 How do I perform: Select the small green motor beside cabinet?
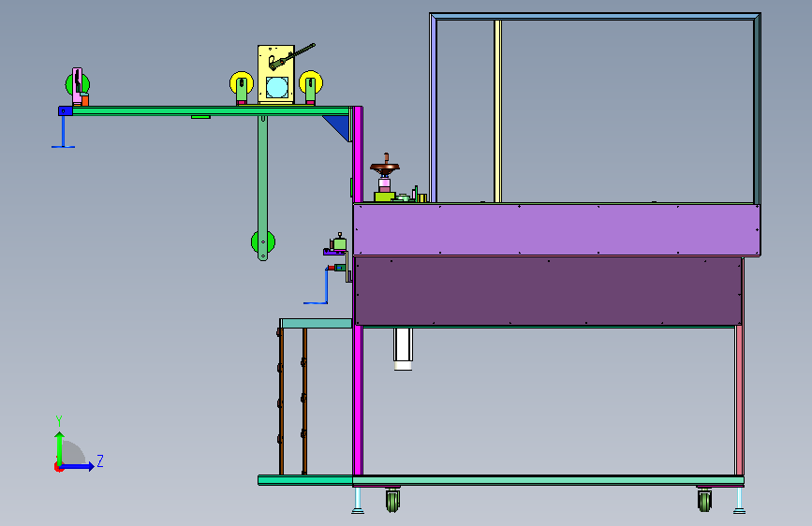coord(339,242)
